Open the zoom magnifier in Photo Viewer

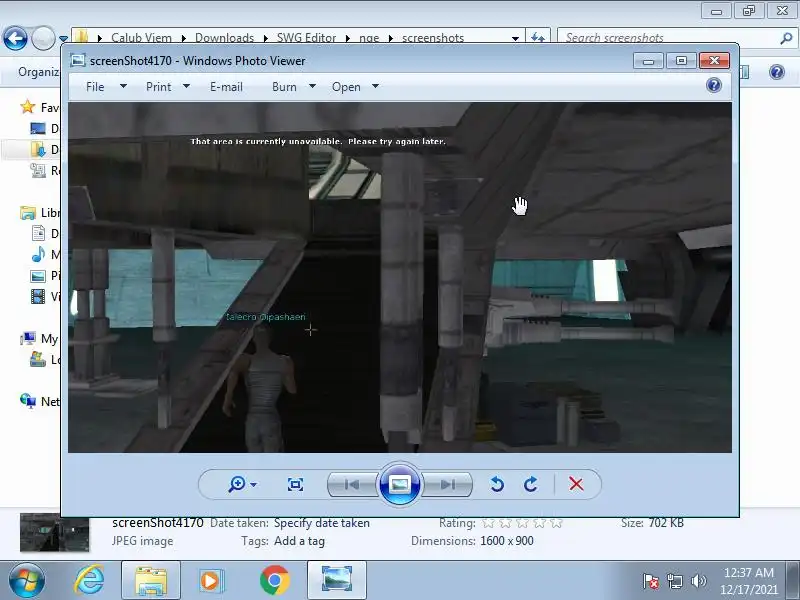pyautogui.click(x=237, y=484)
